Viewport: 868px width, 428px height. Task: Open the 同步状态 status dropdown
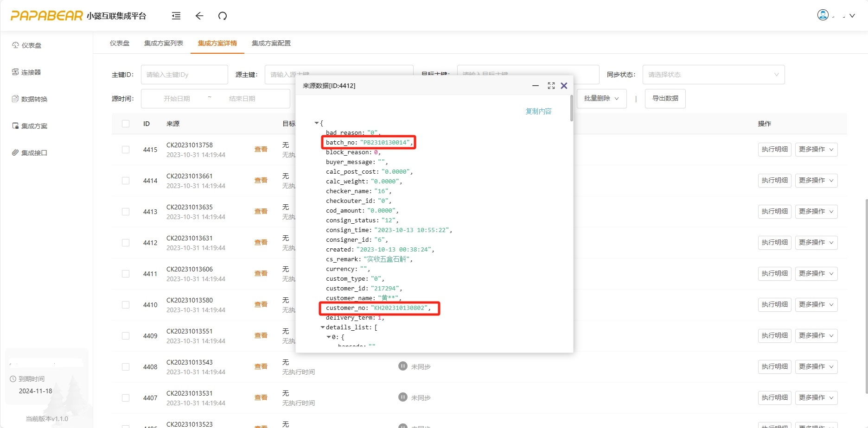pos(713,75)
